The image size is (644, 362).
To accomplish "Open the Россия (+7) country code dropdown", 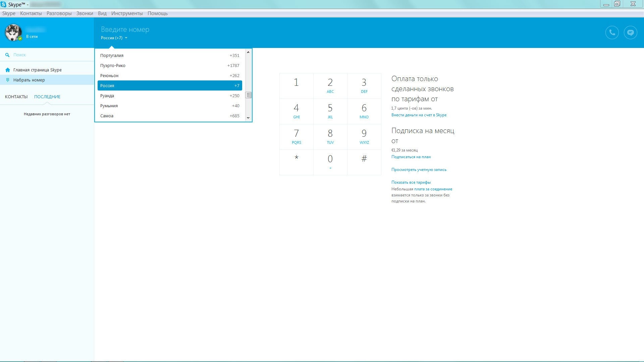I will 114,38.
